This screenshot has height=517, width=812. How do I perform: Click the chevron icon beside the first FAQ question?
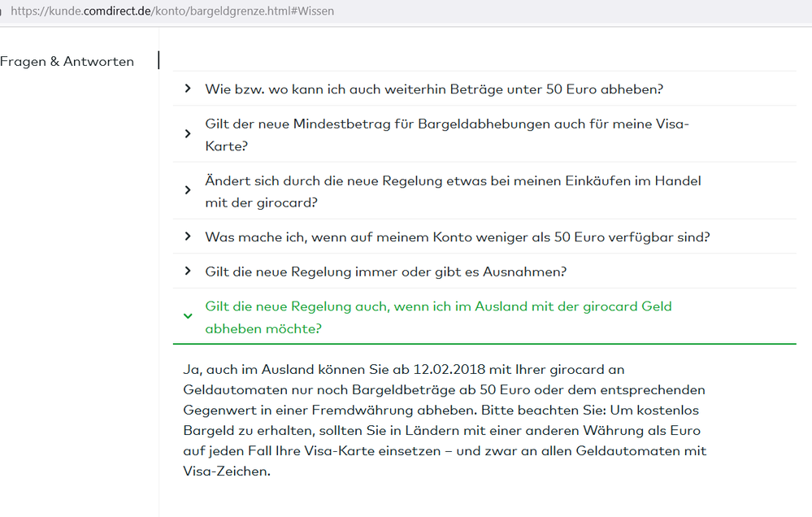pos(188,89)
